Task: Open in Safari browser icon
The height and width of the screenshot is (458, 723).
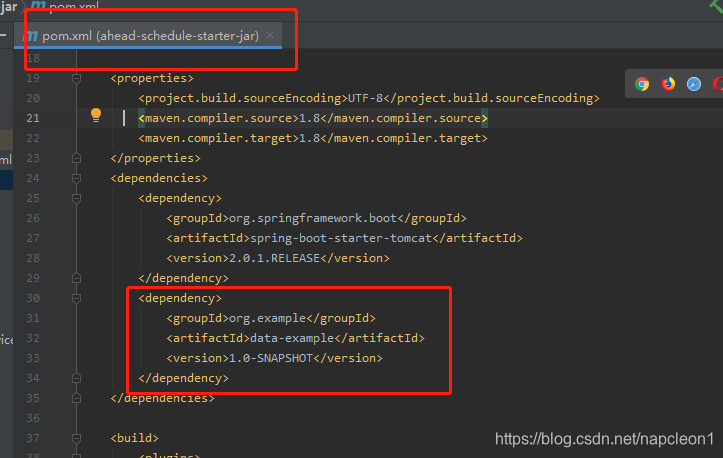Action: pyautogui.click(x=693, y=84)
